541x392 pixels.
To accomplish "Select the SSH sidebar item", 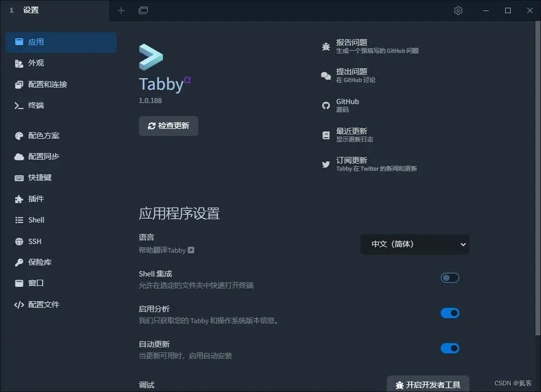I will click(x=61, y=241).
